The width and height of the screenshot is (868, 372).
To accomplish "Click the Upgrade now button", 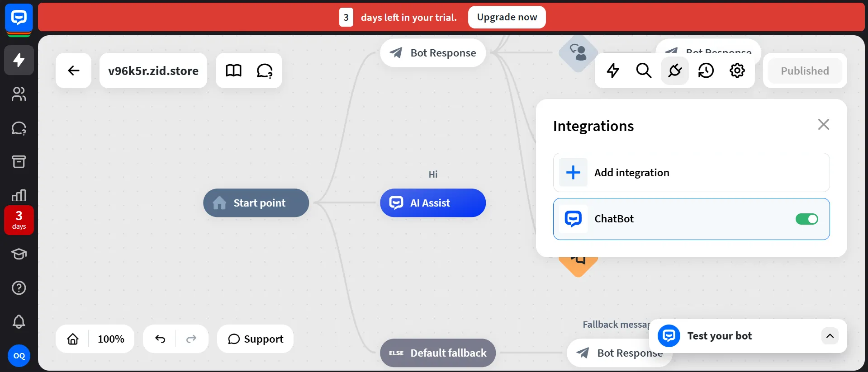I will coord(507,17).
